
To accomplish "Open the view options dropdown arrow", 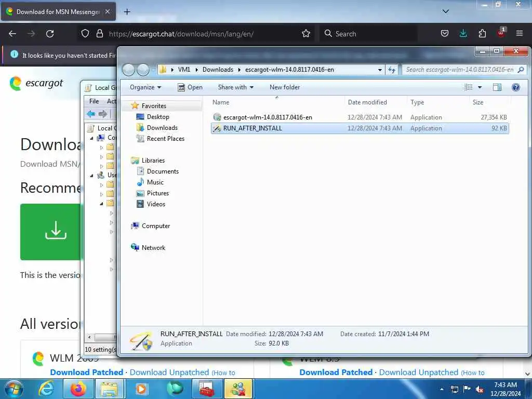I will [480, 87].
